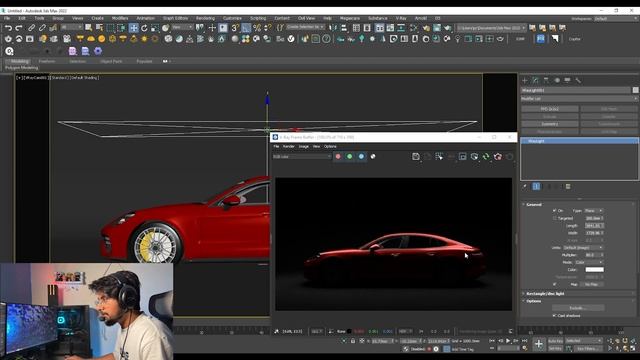Image resolution: width=640 pixels, height=360 pixels.
Task: Open the Utilities wrench tab
Action: click(x=578, y=80)
